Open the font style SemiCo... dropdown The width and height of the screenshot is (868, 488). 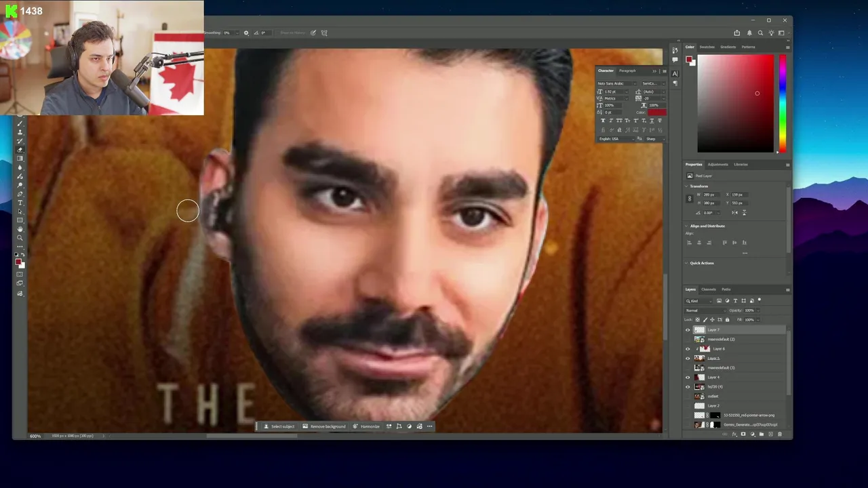(654, 83)
